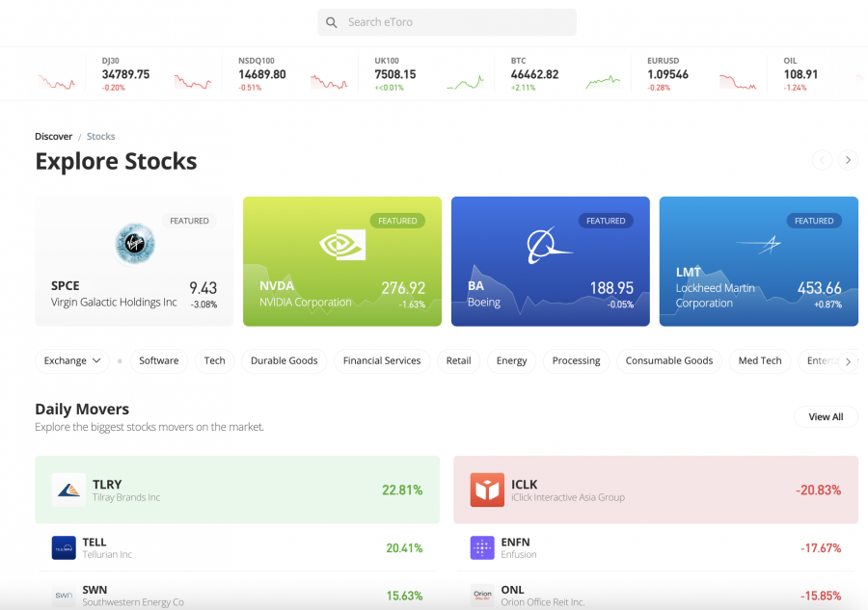
Task: Go to Discover breadcrumb link
Action: click(53, 137)
